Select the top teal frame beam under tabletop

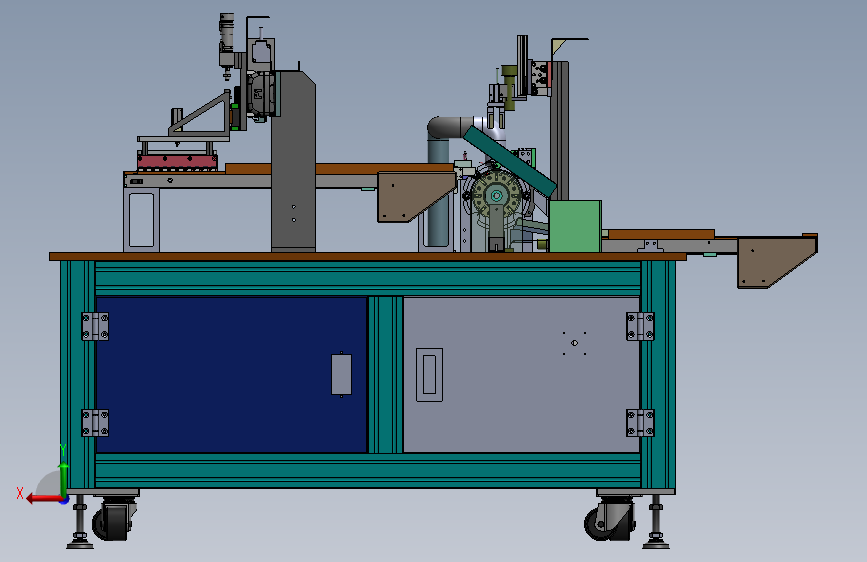click(x=368, y=278)
